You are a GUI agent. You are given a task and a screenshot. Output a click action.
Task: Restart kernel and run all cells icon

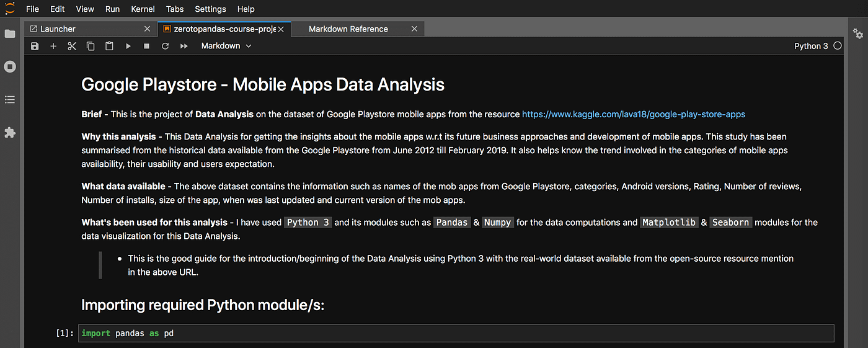184,46
